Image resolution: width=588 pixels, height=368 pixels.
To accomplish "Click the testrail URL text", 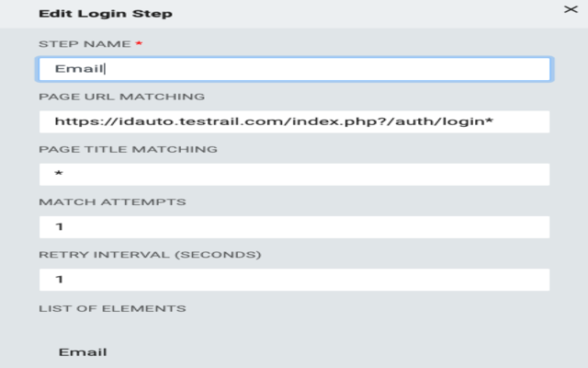I will (x=274, y=121).
